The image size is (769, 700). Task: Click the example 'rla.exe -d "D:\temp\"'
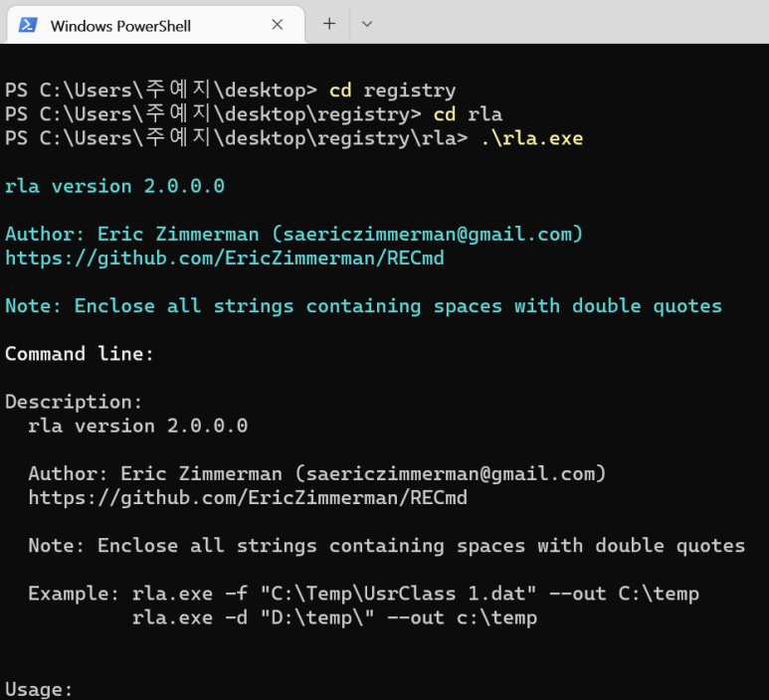point(334,618)
